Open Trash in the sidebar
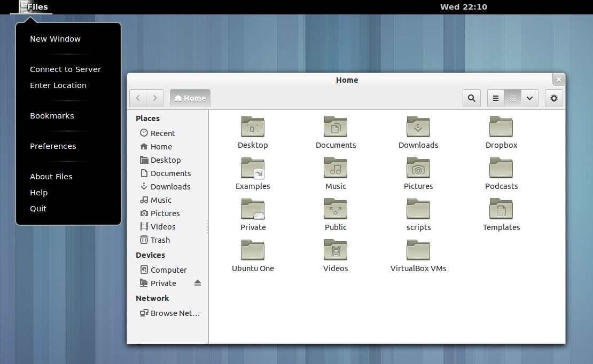Screen dimensions: 593x364 pos(168,240)
